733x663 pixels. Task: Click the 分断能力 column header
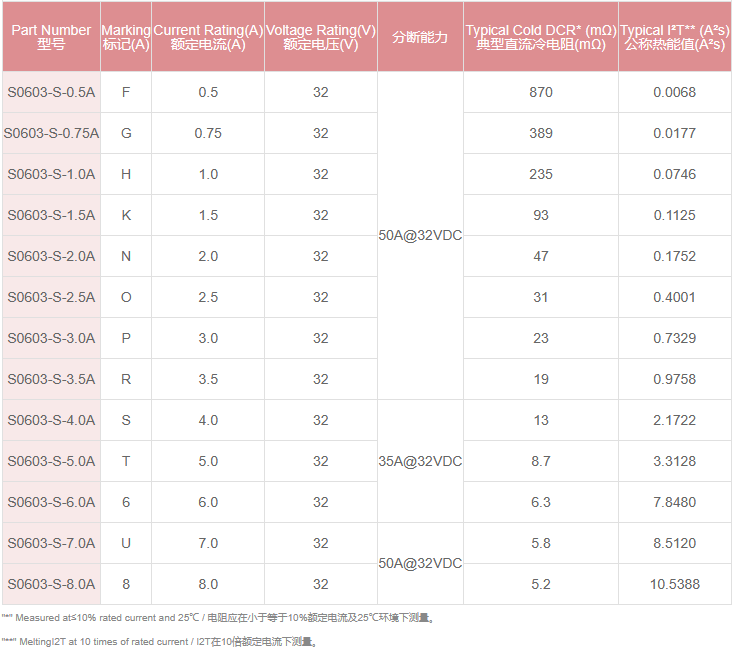tap(420, 37)
